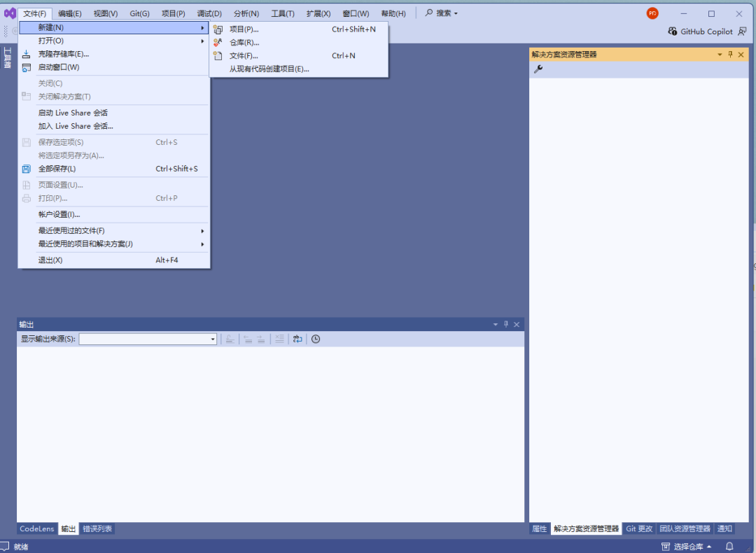Click the repository icon in the status bar

click(666, 546)
